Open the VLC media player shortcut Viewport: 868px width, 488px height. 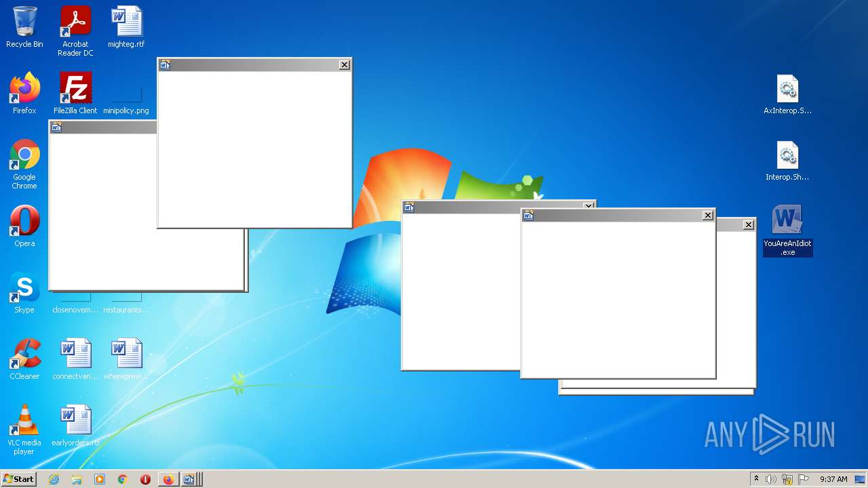24,430
